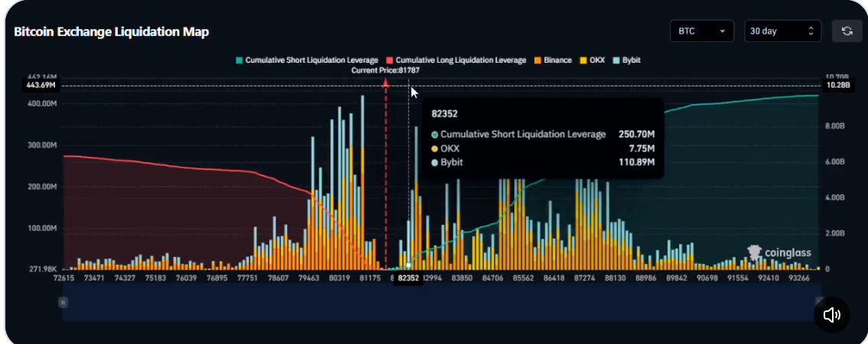The height and width of the screenshot is (344, 868).
Task: Click the 300.00M y-axis label
Action: [x=42, y=145]
